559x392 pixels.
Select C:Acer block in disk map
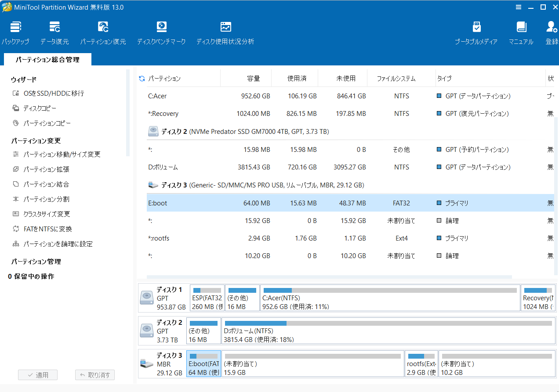coord(389,298)
